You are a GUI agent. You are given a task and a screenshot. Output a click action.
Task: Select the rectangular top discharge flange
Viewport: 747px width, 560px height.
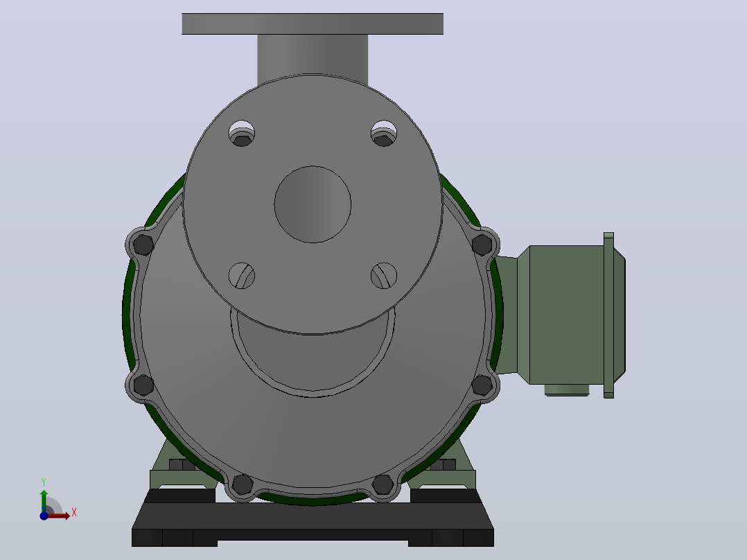[x=313, y=24]
